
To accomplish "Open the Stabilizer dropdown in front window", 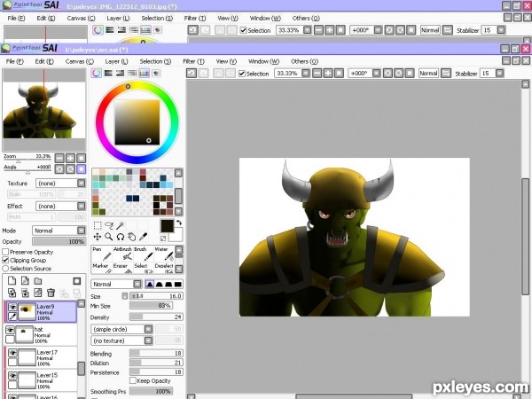I will click(499, 74).
